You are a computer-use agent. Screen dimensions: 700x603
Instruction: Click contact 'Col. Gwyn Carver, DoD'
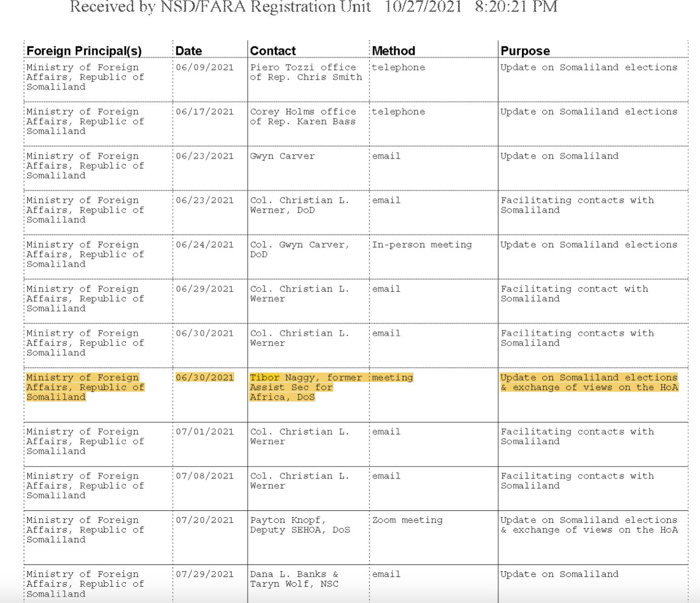point(300,249)
